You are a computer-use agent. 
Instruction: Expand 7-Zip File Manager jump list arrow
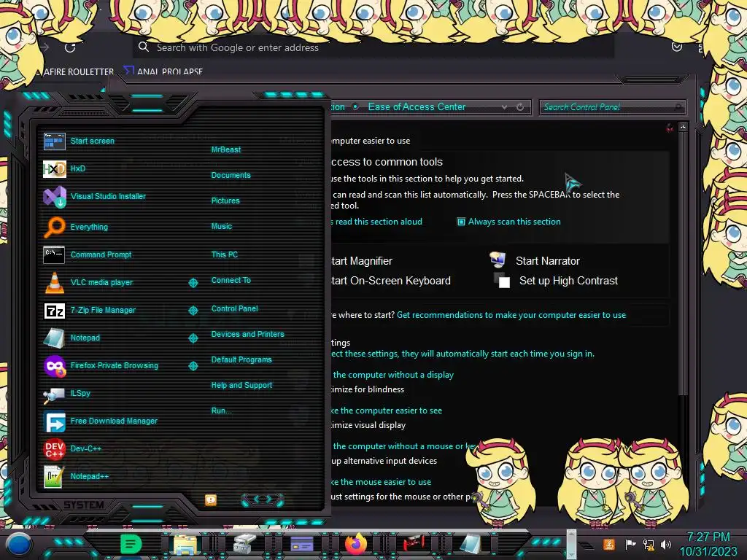[193, 311]
